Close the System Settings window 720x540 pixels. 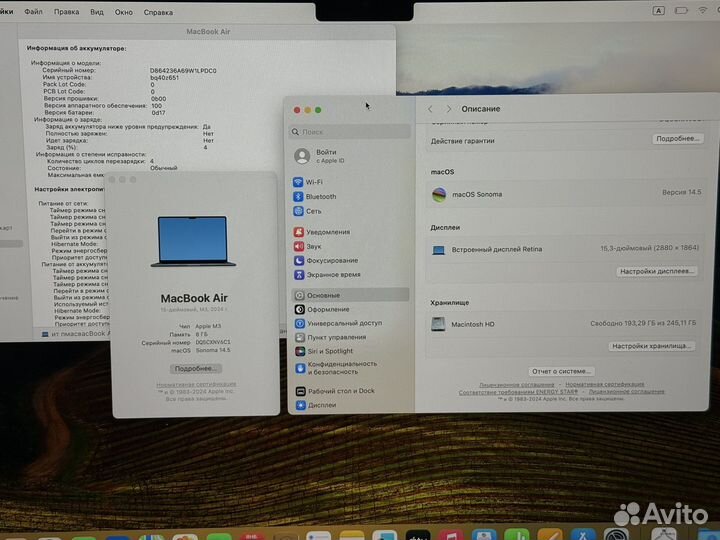[297, 110]
